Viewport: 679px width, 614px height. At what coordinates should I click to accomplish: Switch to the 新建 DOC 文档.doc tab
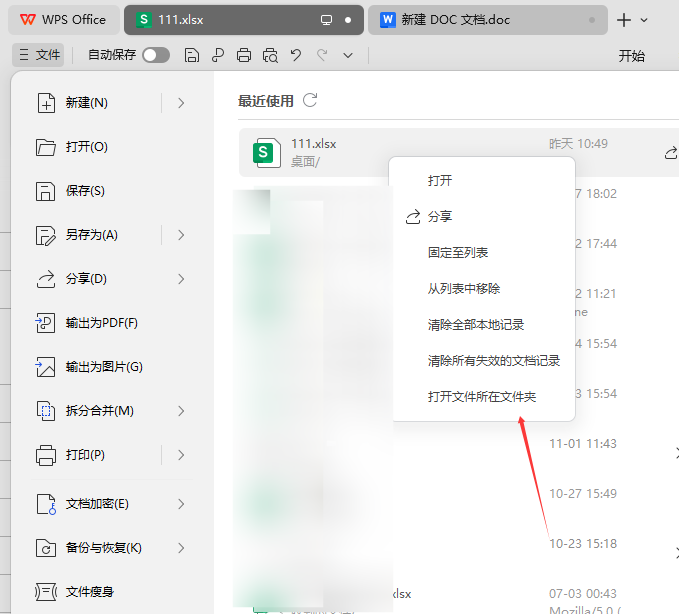coord(488,20)
